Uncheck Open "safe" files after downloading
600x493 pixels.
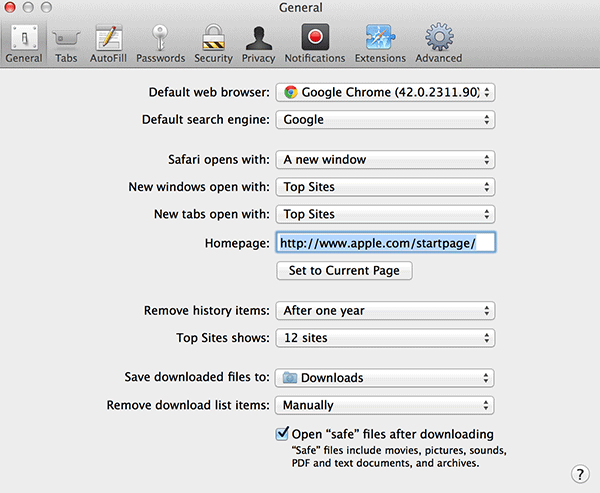[283, 435]
